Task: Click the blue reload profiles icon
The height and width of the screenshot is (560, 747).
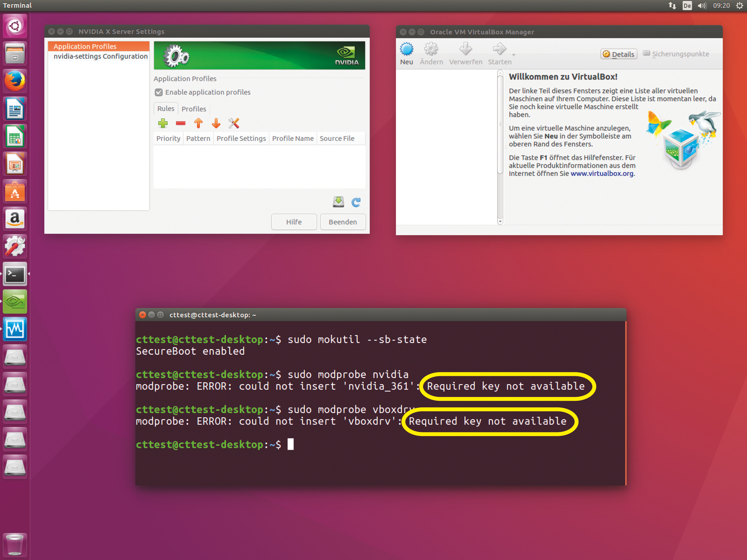Action: pos(356,202)
